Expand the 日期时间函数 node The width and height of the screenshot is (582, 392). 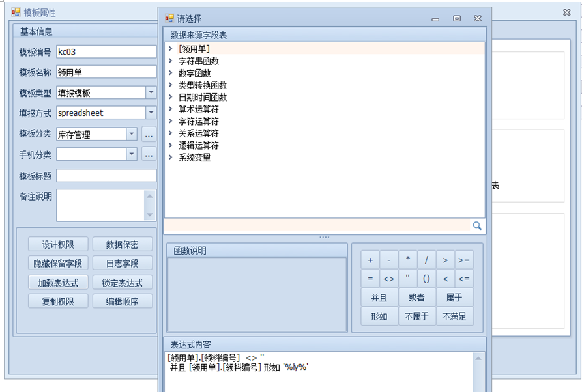coord(170,98)
